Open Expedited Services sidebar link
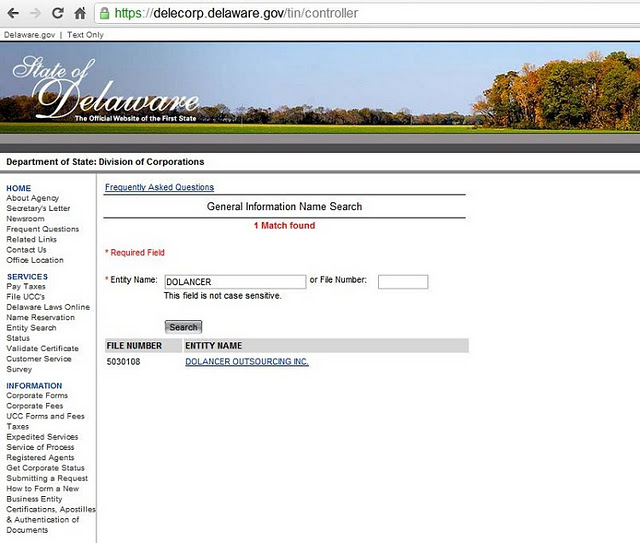Screen dimensions: 640x543 [42, 437]
